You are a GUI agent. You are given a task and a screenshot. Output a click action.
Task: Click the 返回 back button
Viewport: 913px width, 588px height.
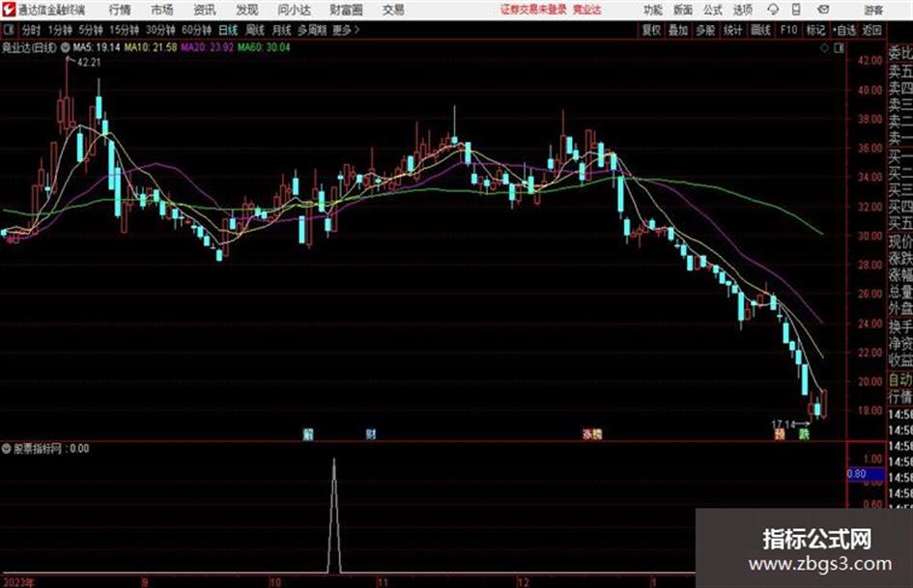click(x=872, y=30)
